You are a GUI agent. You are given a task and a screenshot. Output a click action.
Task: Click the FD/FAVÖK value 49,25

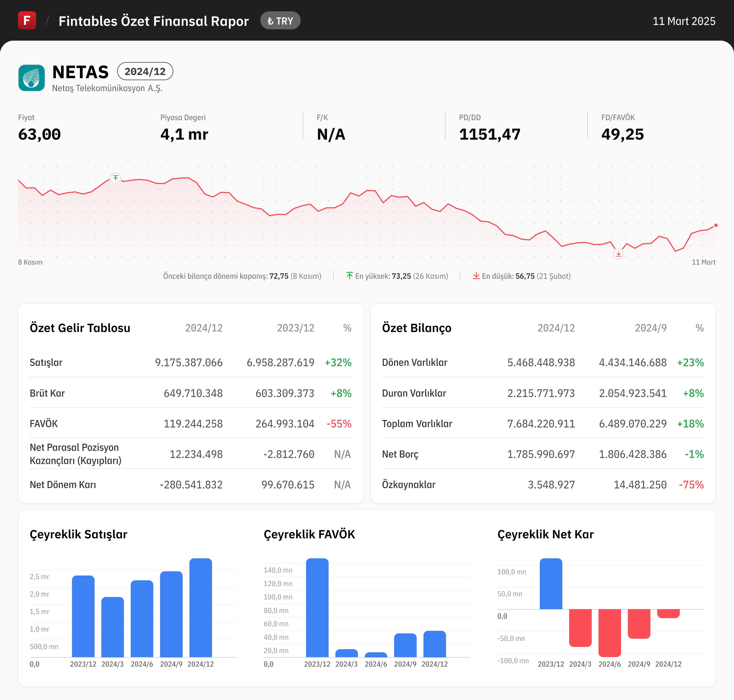(x=622, y=134)
